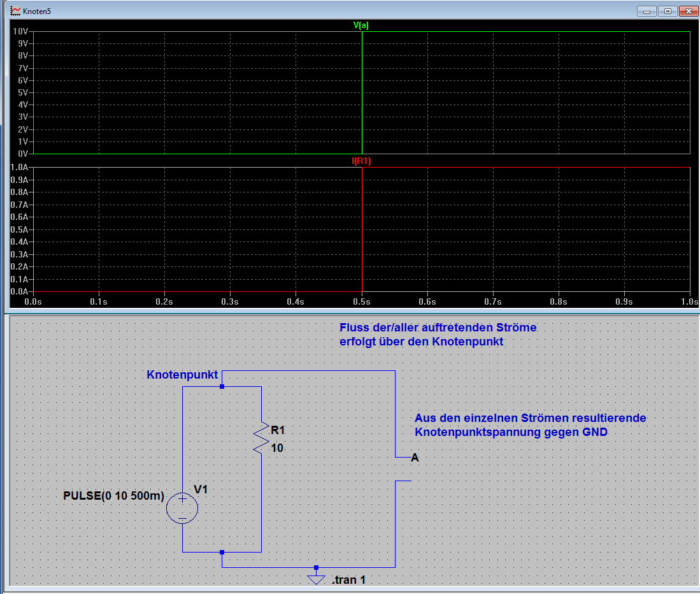Click the bottom junction dot below V1 and R1

point(222,553)
